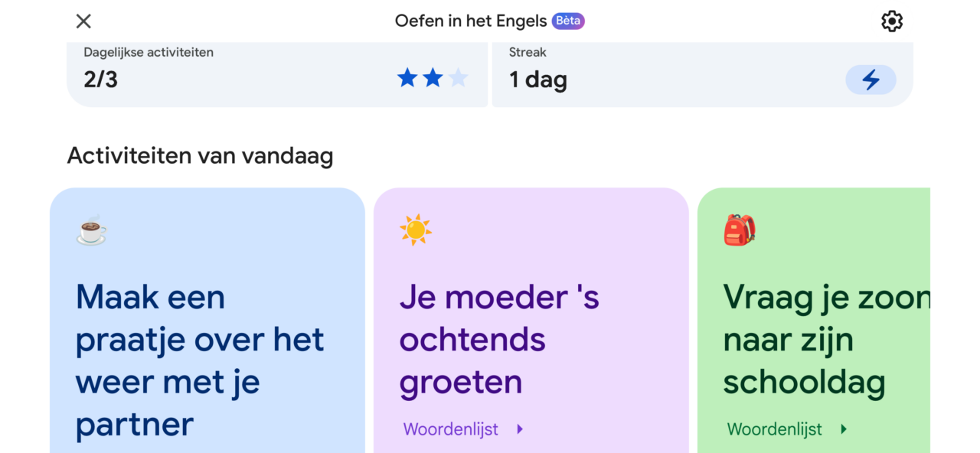Image resolution: width=980 pixels, height=453 pixels.
Task: Close the English practice screen
Action: click(x=83, y=21)
